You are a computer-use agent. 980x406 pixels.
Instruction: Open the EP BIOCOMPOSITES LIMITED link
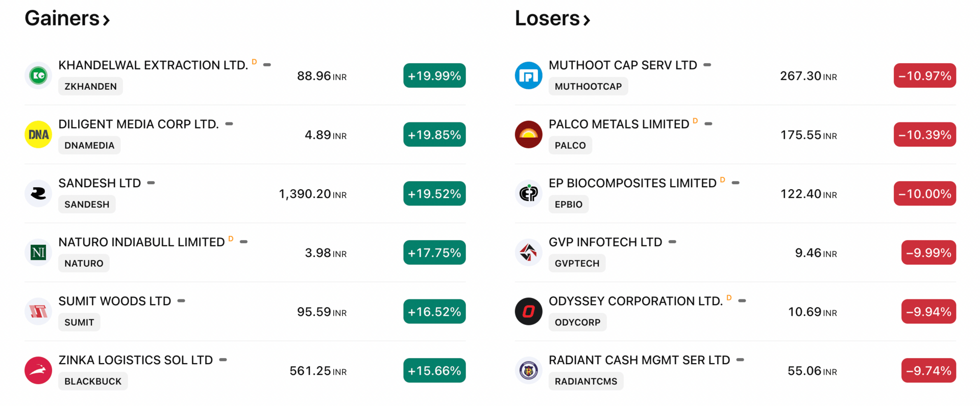coord(632,183)
